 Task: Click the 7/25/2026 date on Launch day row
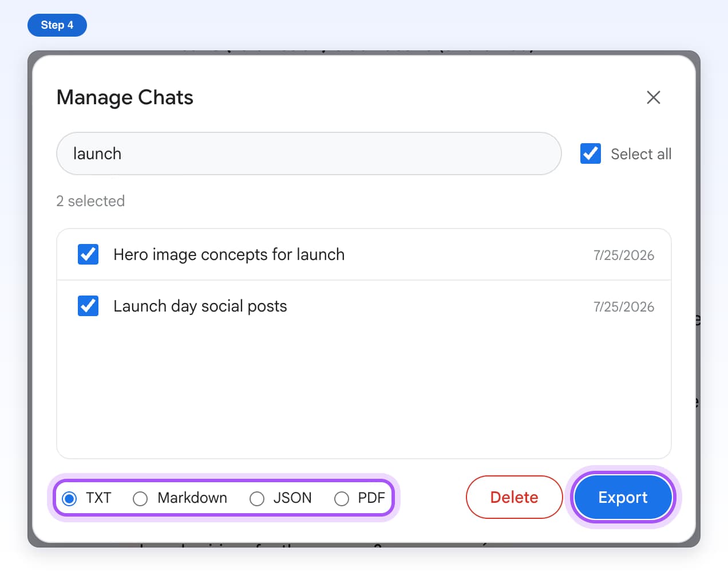click(624, 307)
